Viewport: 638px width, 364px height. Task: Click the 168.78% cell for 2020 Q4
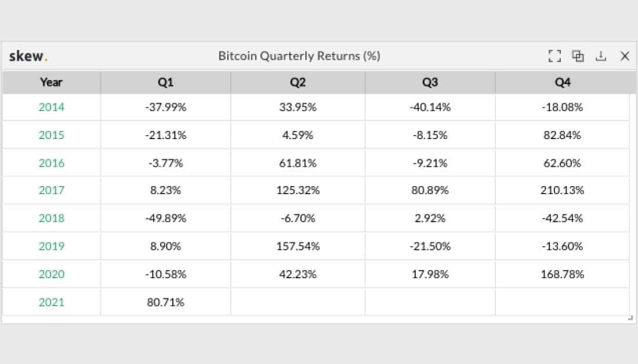[562, 274]
